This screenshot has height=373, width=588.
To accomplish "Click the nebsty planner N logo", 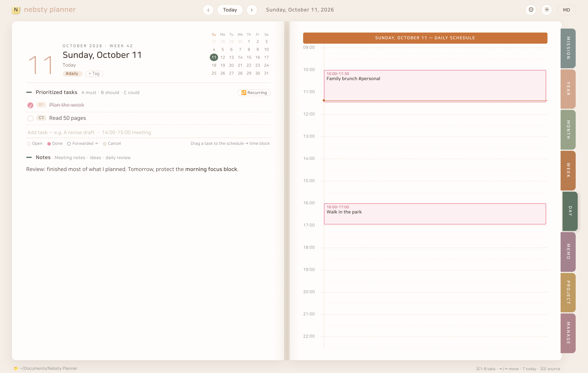I will coord(16,10).
